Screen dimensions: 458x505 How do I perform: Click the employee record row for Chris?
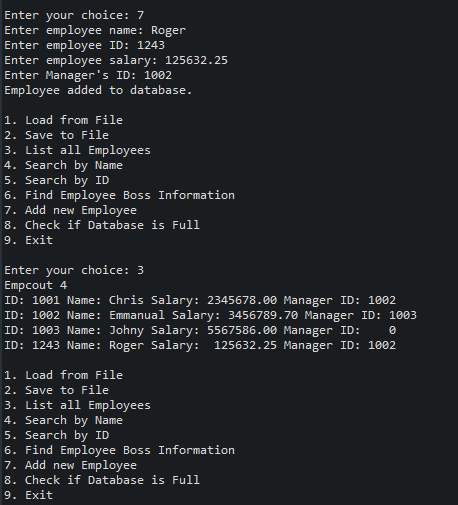pos(200,300)
